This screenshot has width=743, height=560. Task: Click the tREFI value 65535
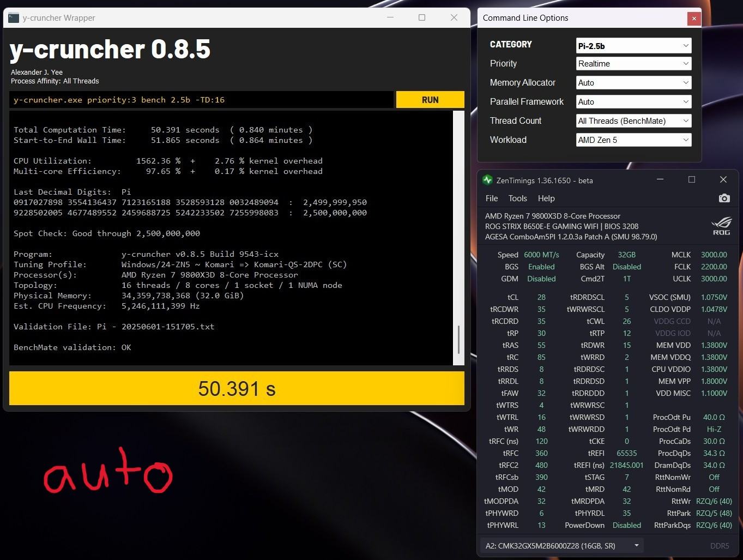(627, 453)
